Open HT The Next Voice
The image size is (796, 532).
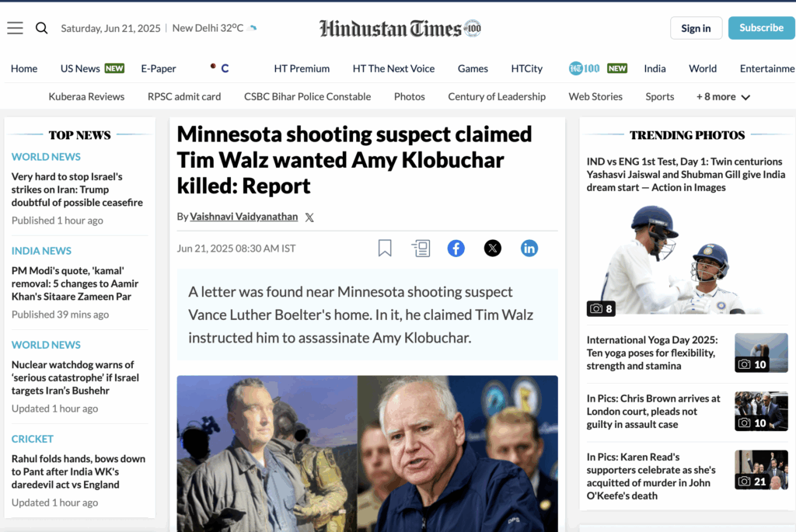393,68
